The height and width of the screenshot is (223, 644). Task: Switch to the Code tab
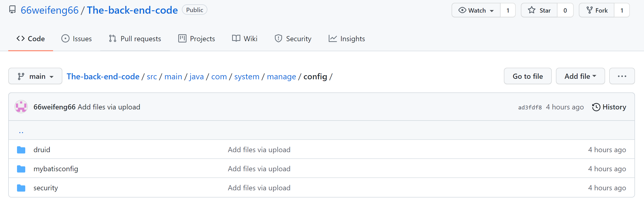(x=31, y=39)
